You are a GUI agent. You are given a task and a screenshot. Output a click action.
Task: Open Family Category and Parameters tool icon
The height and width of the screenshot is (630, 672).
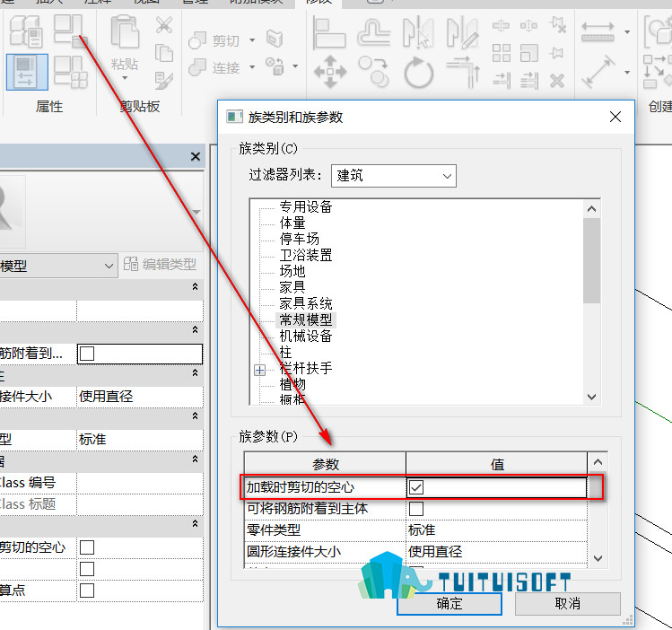[x=70, y=30]
